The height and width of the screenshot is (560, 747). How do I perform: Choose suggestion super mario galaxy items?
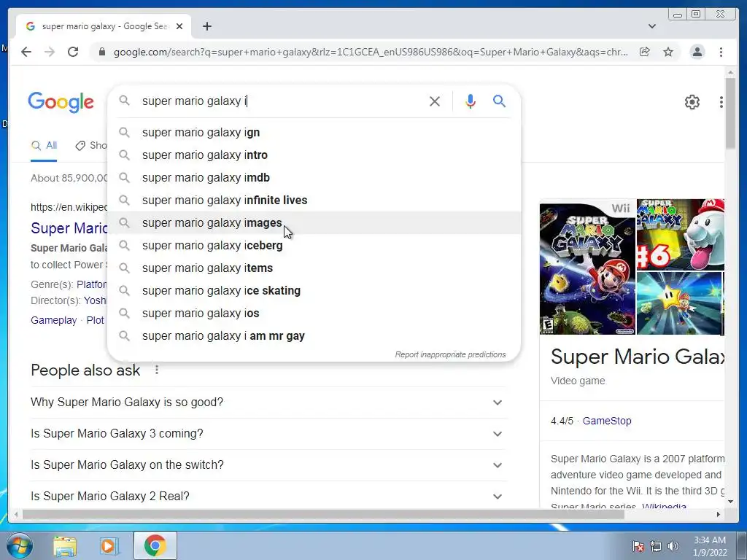click(x=314, y=268)
